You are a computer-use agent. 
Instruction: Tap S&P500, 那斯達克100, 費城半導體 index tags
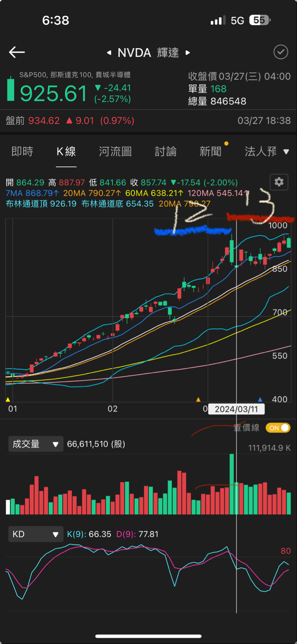coord(75,75)
